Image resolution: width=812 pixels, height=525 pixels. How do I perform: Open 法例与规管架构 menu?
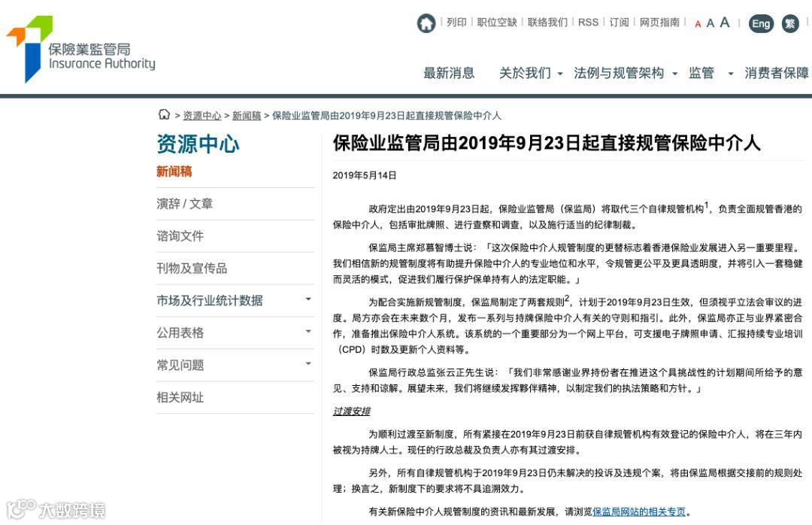pyautogui.click(x=619, y=73)
